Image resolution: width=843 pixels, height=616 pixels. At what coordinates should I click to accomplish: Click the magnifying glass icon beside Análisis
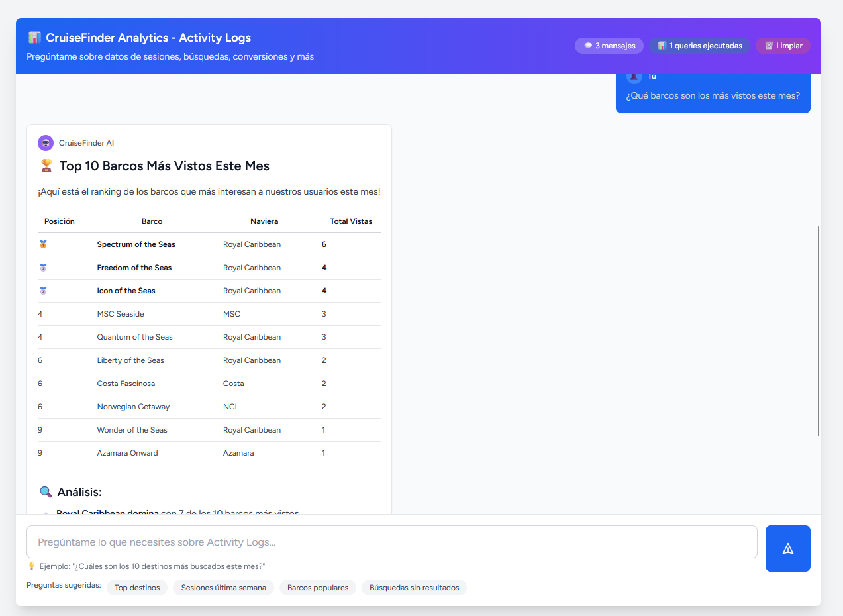[45, 491]
